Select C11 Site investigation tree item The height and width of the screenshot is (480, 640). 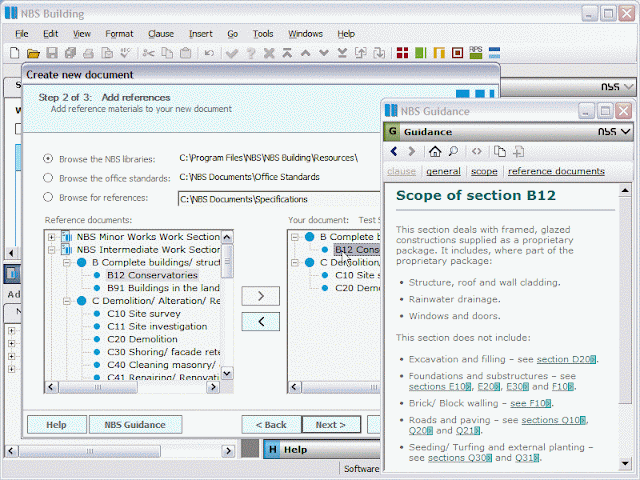(x=157, y=327)
